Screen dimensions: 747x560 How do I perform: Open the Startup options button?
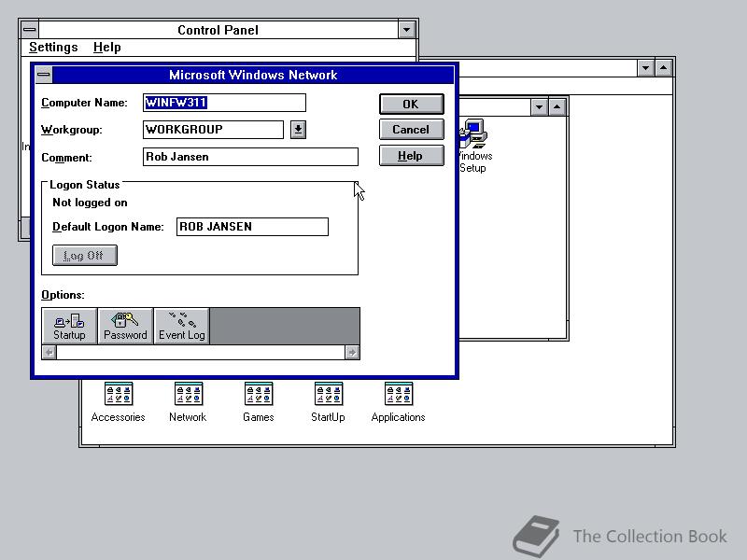pos(69,326)
